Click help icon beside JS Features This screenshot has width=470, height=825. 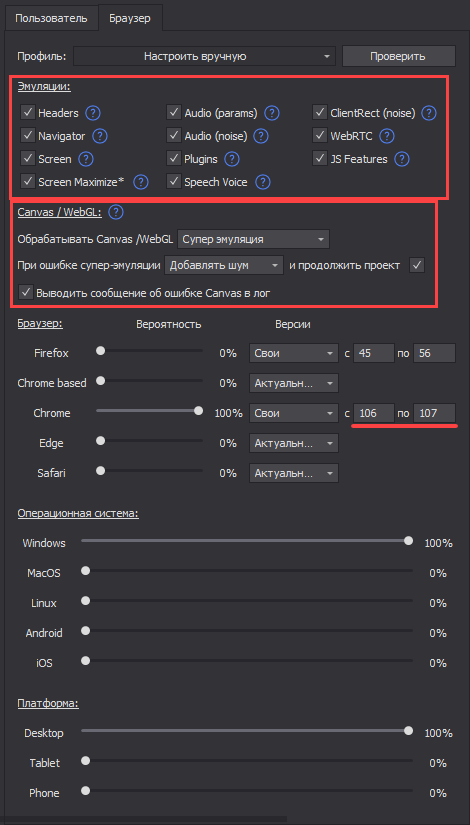coord(402,158)
